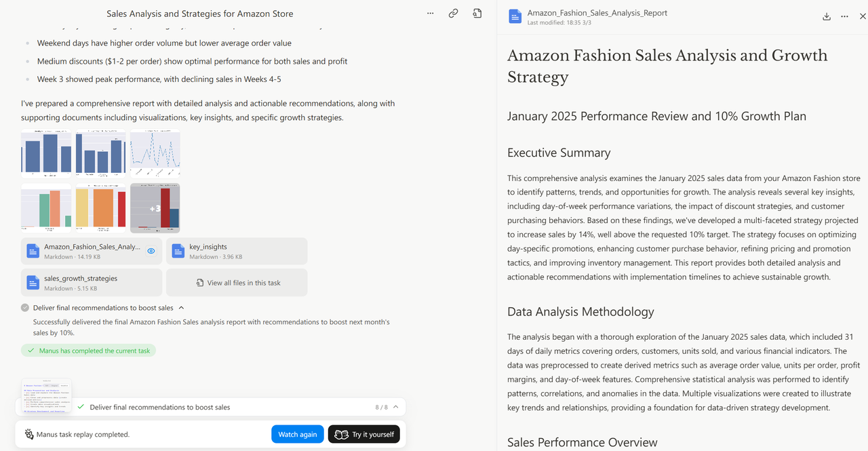Copy the share link for this chat
This screenshot has height=451, width=868.
(453, 14)
